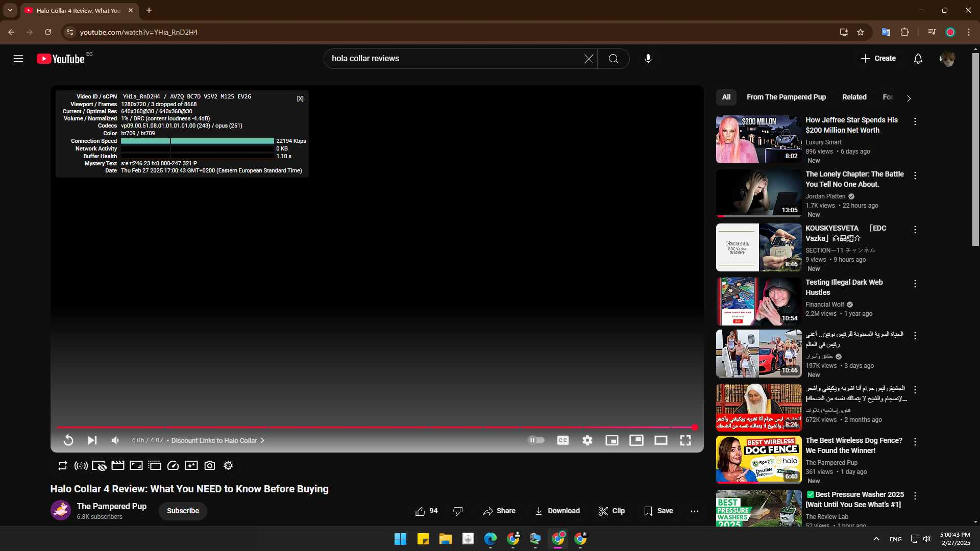
Task: Open YouTube guide hamburger menu
Action: coord(18,59)
